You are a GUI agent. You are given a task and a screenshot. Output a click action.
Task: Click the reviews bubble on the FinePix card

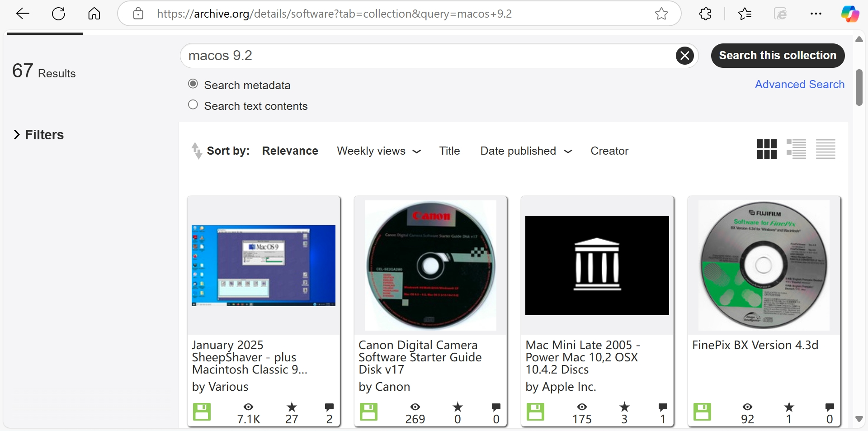[830, 407]
